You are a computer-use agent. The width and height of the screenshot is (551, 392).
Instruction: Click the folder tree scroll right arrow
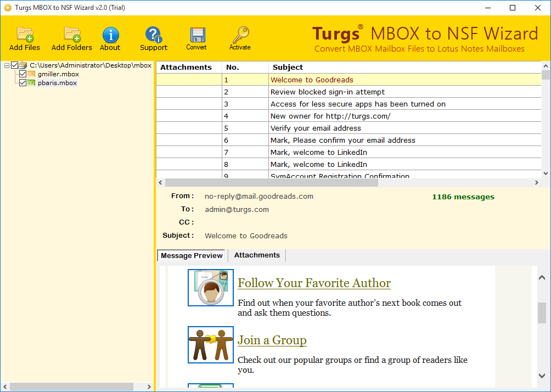pos(149,387)
